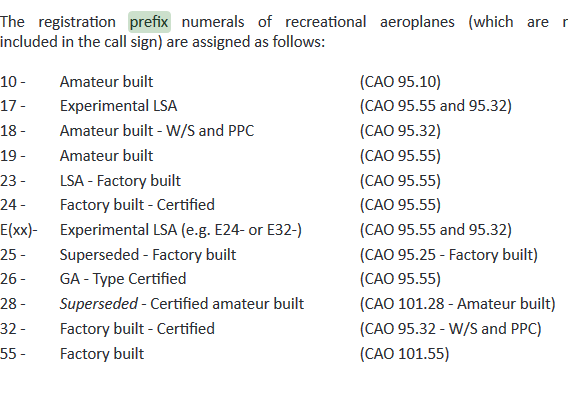Click GA - Type Certified text
The width and height of the screenshot is (568, 397).
point(123,279)
